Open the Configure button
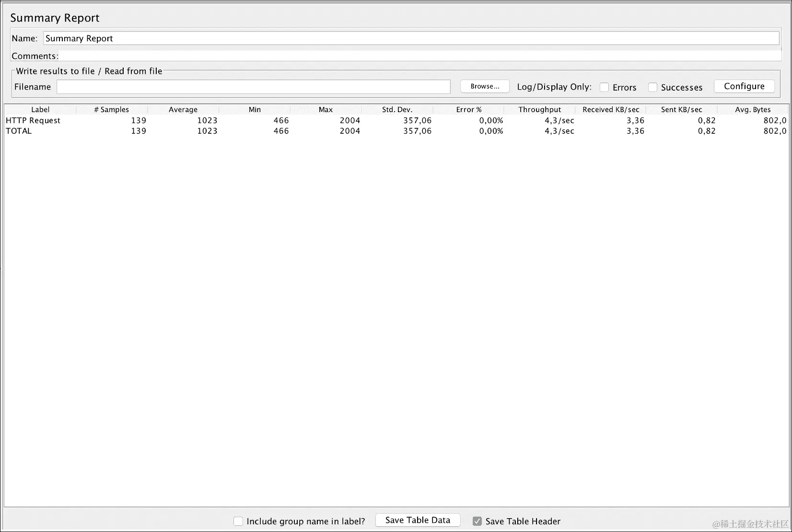Image resolution: width=792 pixels, height=532 pixels. click(x=744, y=86)
